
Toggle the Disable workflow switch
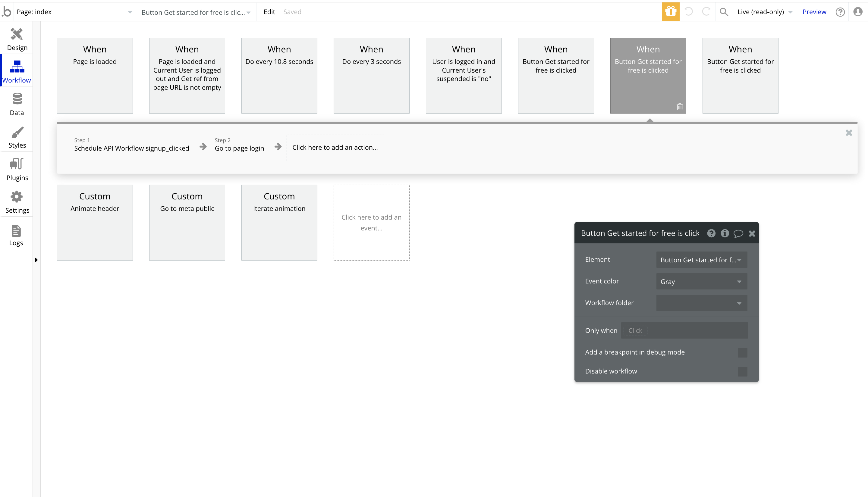[742, 371]
